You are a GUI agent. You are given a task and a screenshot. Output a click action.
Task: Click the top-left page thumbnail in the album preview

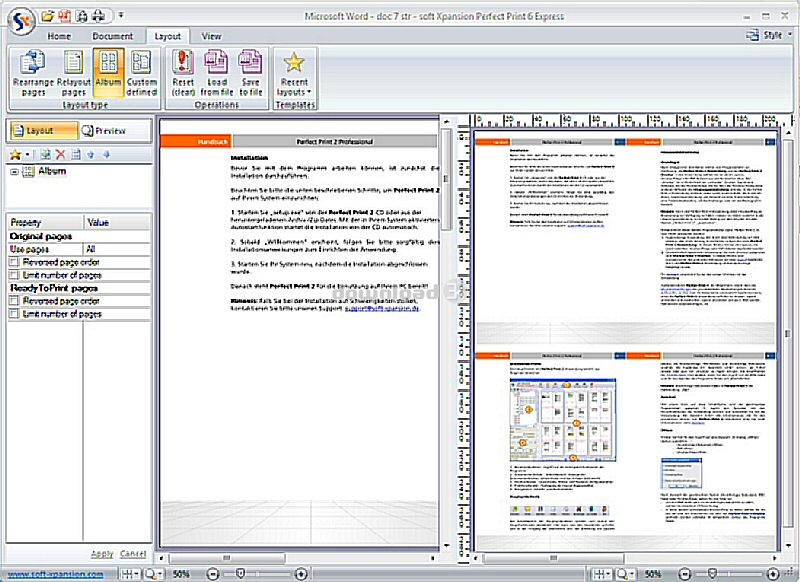pyautogui.click(x=550, y=242)
